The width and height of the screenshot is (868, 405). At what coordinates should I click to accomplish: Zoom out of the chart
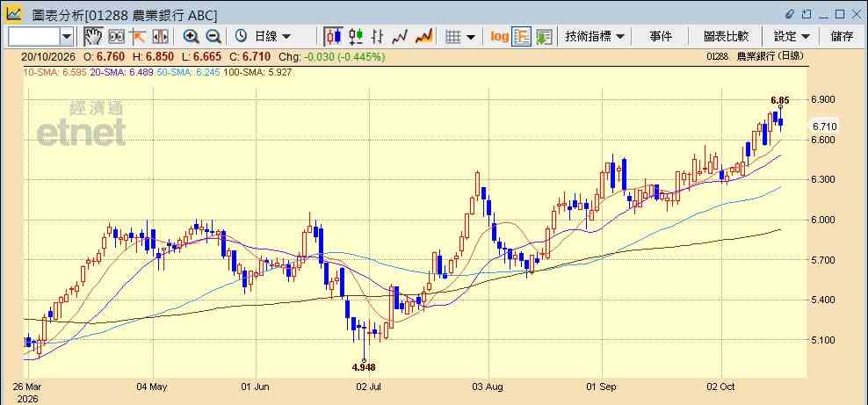213,37
